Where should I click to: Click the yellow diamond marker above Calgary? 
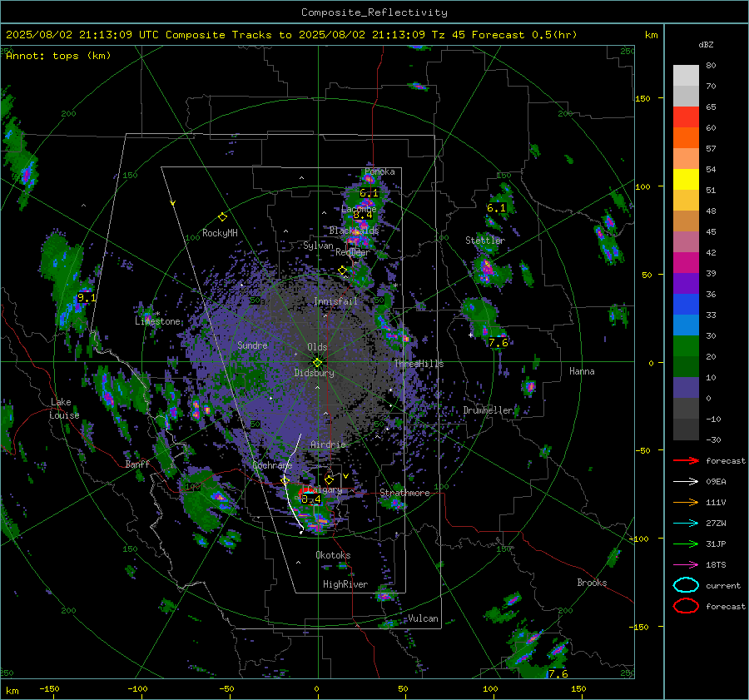(329, 479)
